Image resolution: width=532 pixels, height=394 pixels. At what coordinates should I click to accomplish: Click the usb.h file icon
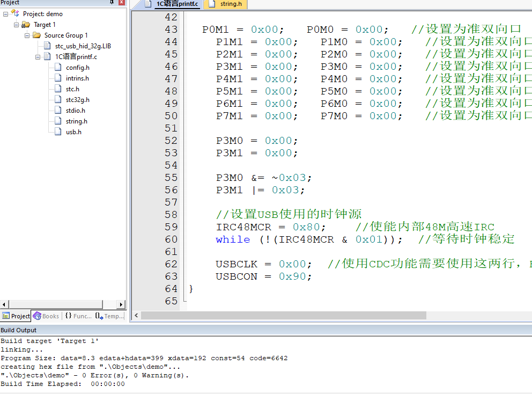point(58,132)
